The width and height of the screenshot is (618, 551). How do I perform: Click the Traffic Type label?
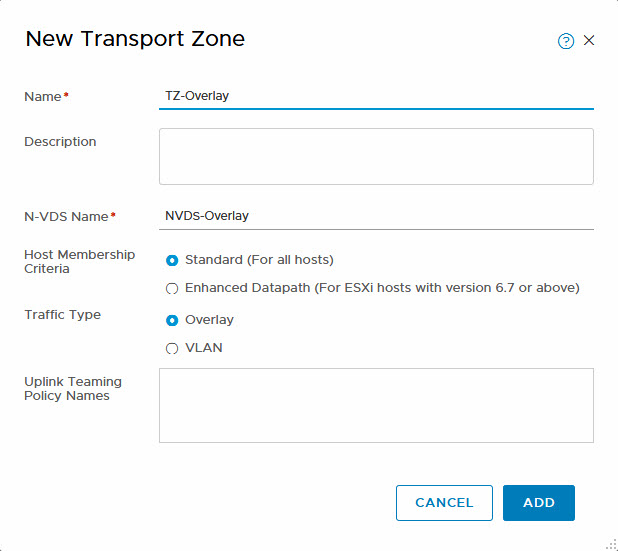62,315
